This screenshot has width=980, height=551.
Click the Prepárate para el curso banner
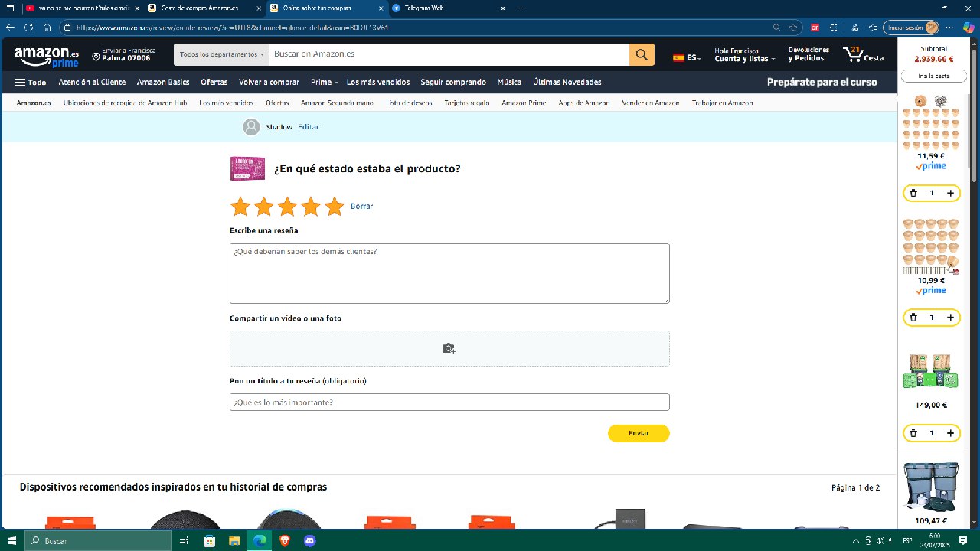[x=822, y=82]
